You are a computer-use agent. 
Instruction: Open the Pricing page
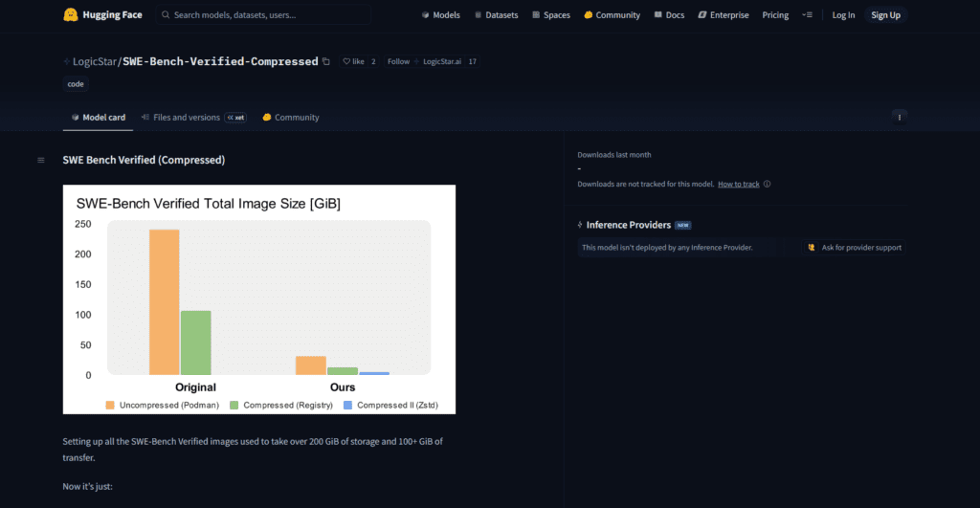[775, 15]
